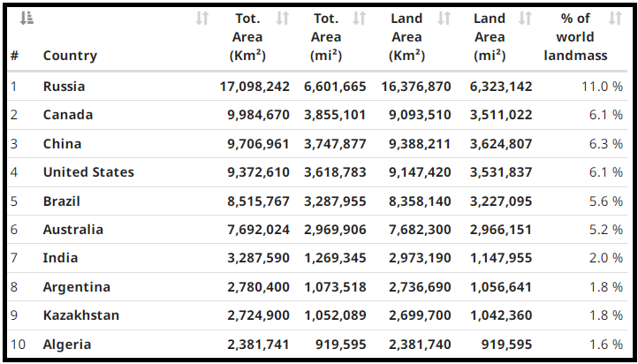Select Kazakhstan total area 1,052,089 mi²

[x=335, y=315]
